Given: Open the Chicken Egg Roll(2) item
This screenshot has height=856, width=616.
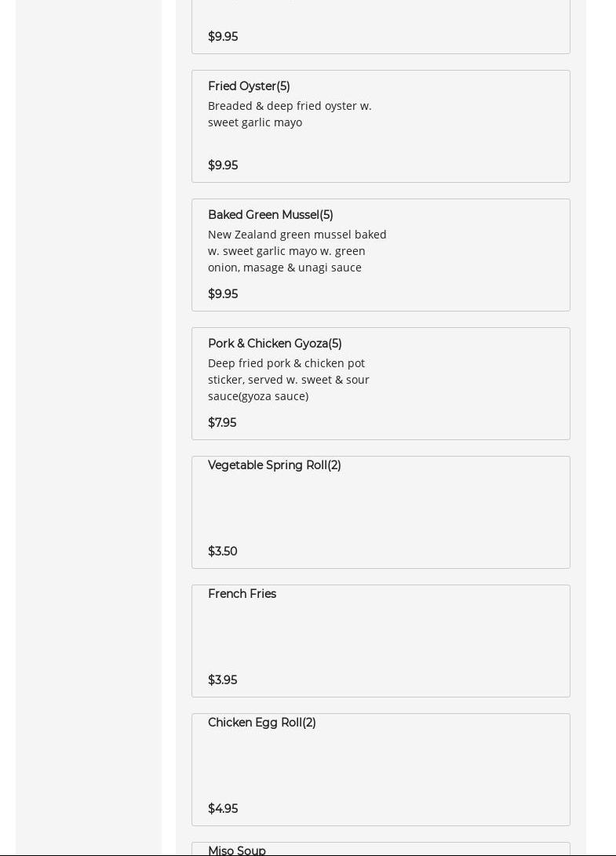Looking at the screenshot, I should (x=261, y=723).
